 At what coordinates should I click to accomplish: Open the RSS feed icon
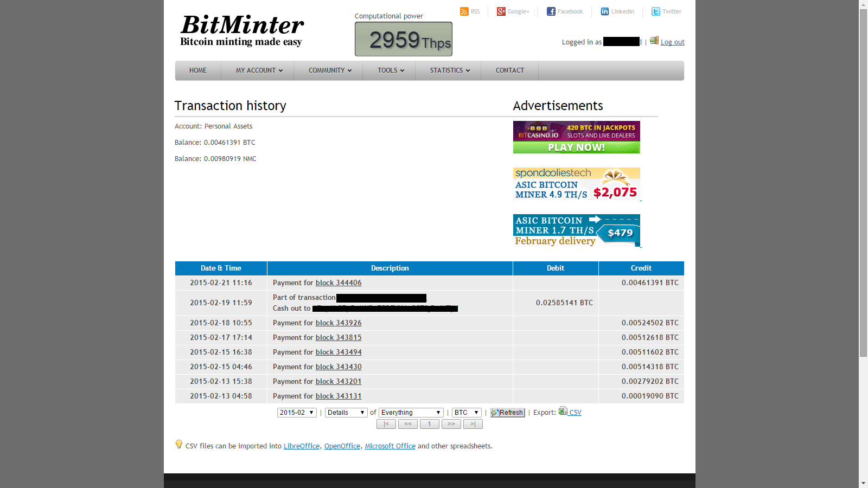[x=464, y=11]
